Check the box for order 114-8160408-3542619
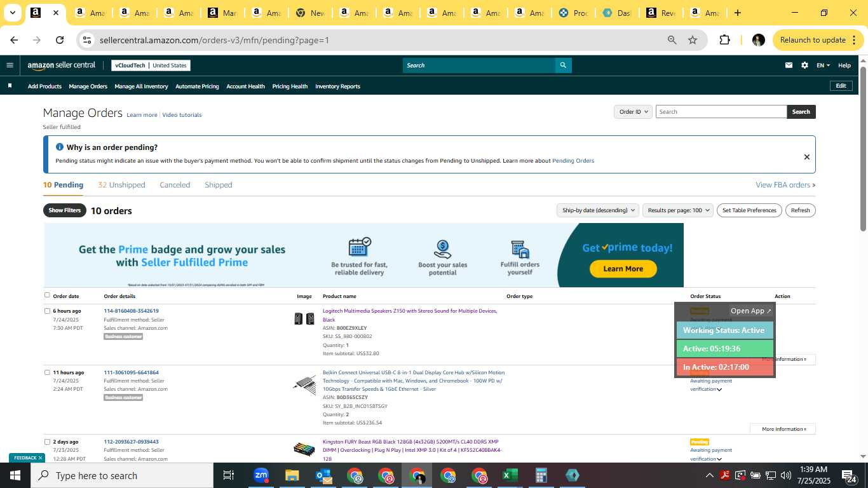868x488 pixels. click(x=47, y=311)
